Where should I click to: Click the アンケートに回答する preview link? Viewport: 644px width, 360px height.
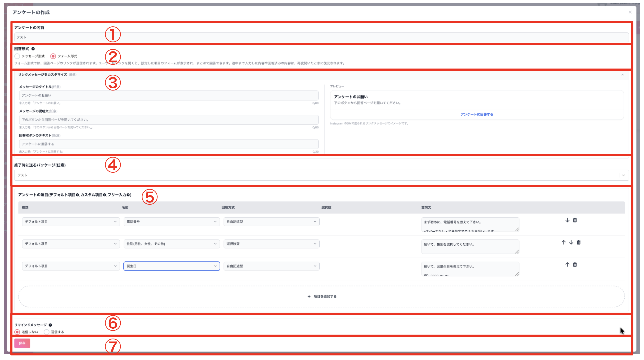477,114
